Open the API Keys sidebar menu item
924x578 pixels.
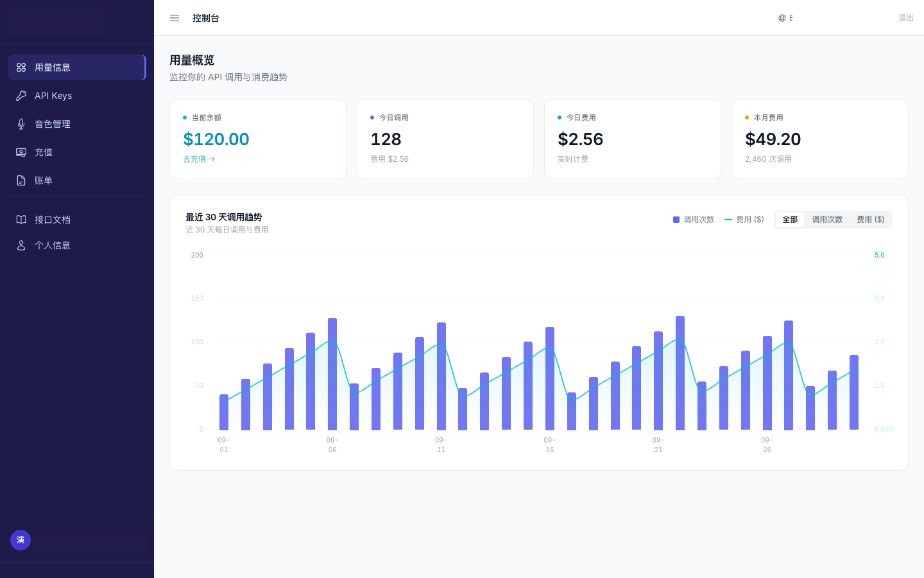pos(77,96)
